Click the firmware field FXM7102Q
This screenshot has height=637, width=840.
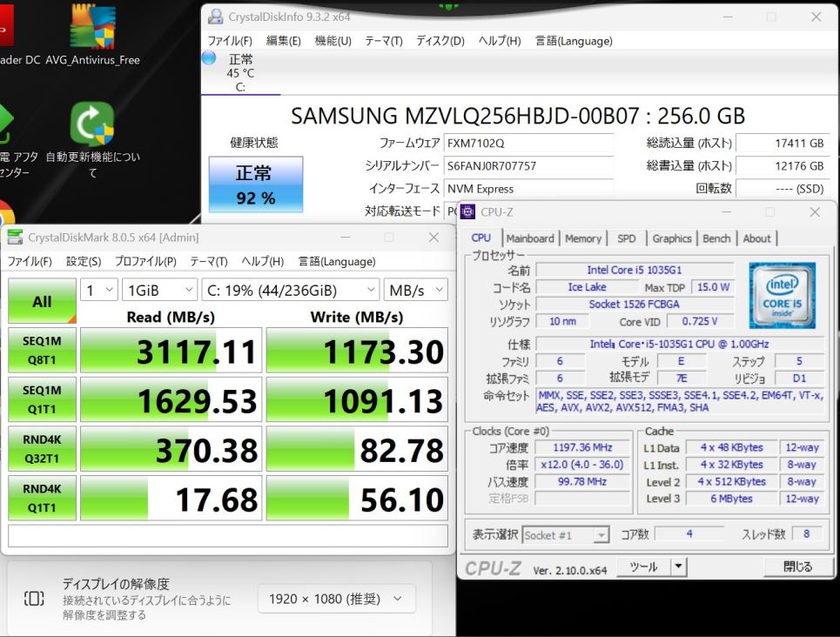point(528,143)
